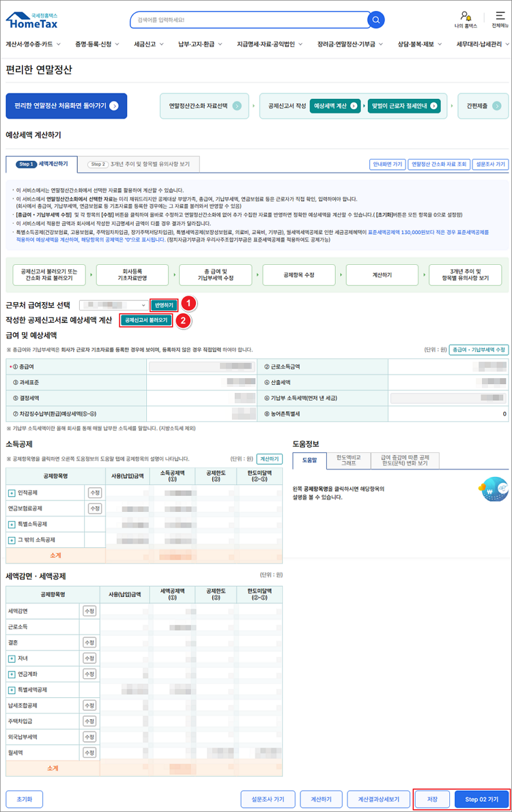
Task: Click the search magnifier icon
Action: pyautogui.click(x=375, y=20)
